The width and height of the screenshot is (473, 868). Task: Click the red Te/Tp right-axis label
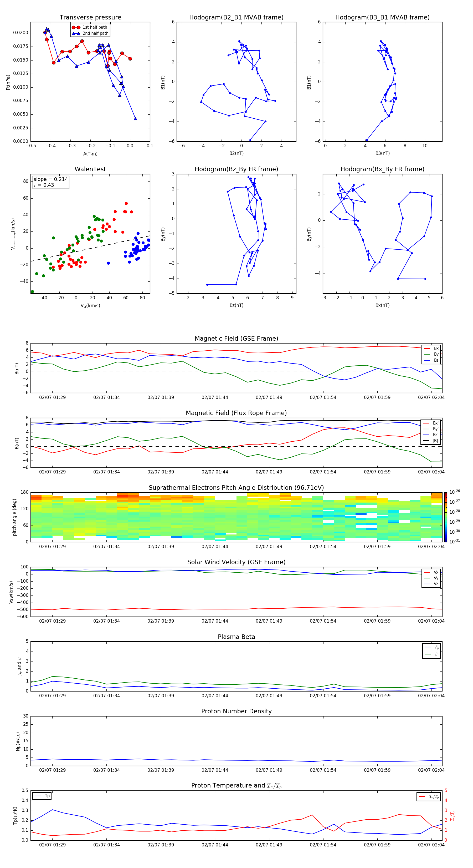(x=453, y=815)
